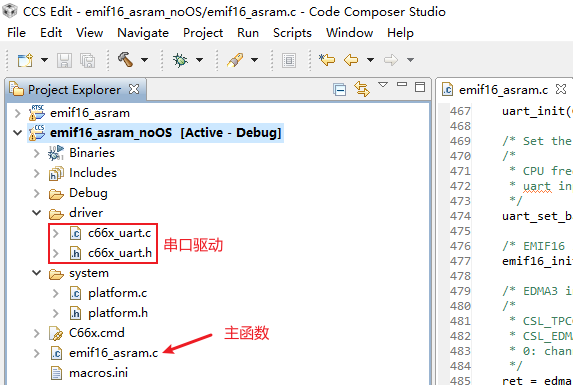
Task: Collapse the emif16_asram_noOS project
Action: [17, 133]
